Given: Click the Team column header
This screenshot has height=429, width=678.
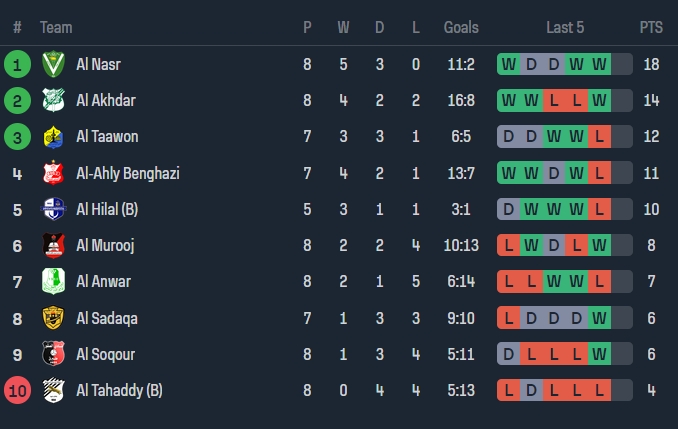Looking at the screenshot, I should [56, 28].
